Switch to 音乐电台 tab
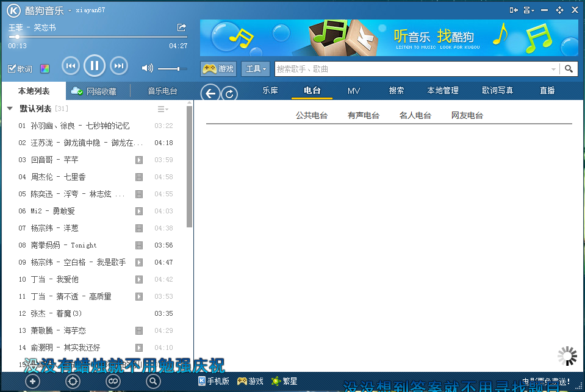 [x=162, y=91]
